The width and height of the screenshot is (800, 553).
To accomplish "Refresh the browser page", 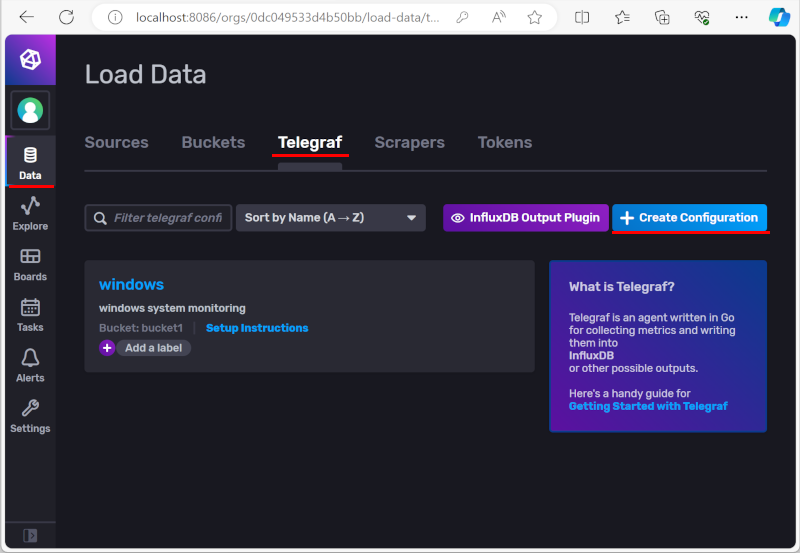I will tap(67, 17).
